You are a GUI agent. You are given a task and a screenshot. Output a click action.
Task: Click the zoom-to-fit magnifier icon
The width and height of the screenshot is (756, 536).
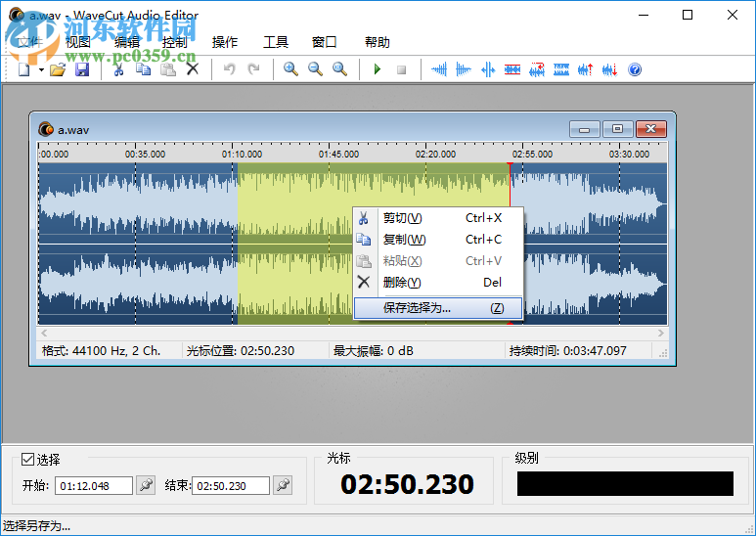coord(340,69)
